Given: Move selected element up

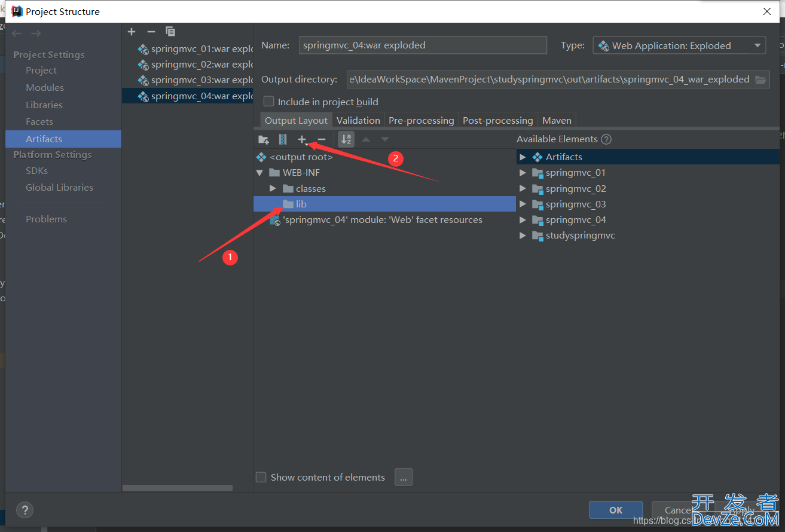Looking at the screenshot, I should pos(366,139).
